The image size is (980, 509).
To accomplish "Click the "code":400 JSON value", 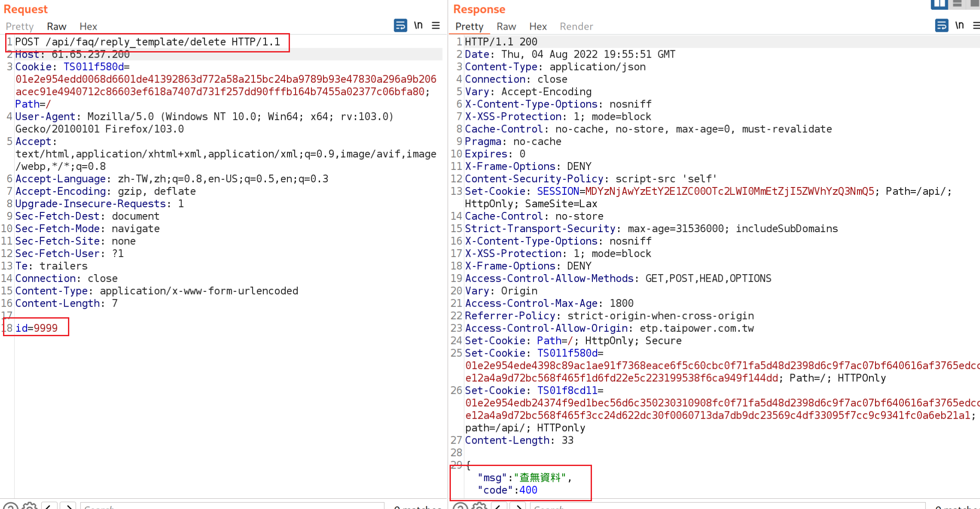I will pos(528,491).
